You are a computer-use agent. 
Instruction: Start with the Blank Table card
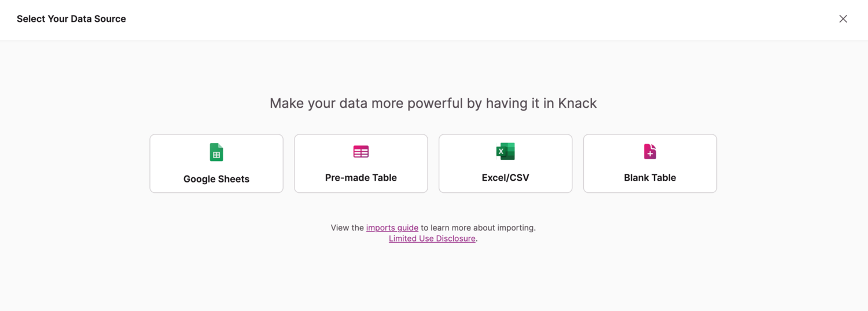pos(650,164)
